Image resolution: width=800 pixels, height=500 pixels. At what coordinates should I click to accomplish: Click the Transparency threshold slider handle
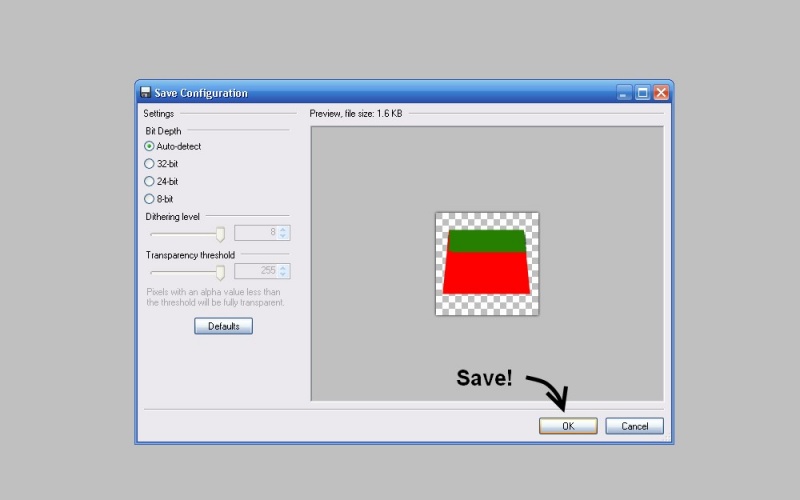pyautogui.click(x=220, y=272)
